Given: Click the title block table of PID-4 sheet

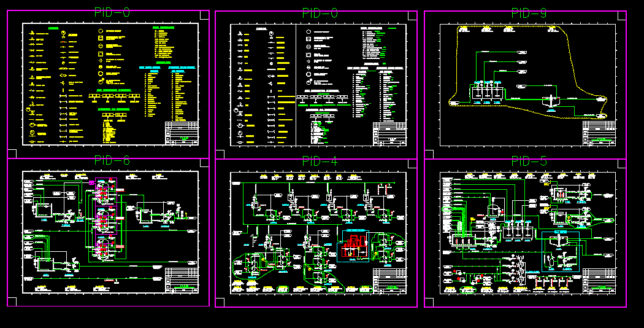Looking at the screenshot, I should click(389, 281).
